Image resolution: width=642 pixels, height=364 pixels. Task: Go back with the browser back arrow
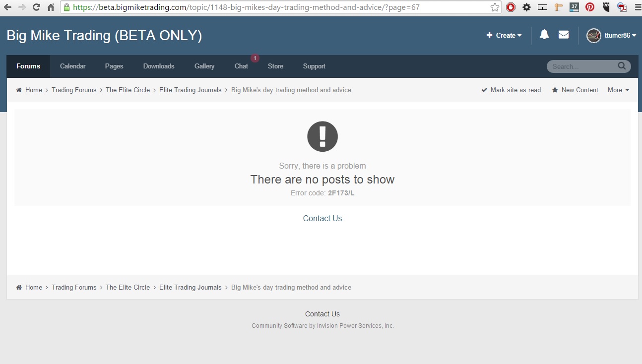(x=7, y=7)
